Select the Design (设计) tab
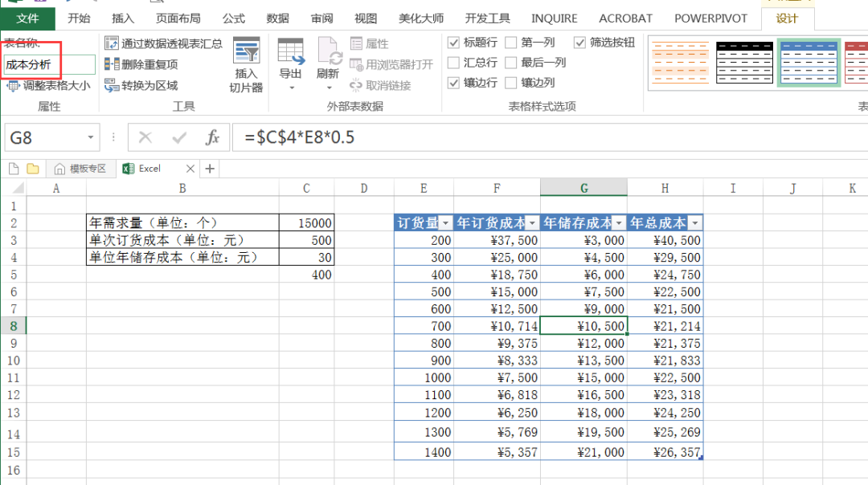Image resolution: width=868 pixels, height=485 pixels. click(x=787, y=18)
